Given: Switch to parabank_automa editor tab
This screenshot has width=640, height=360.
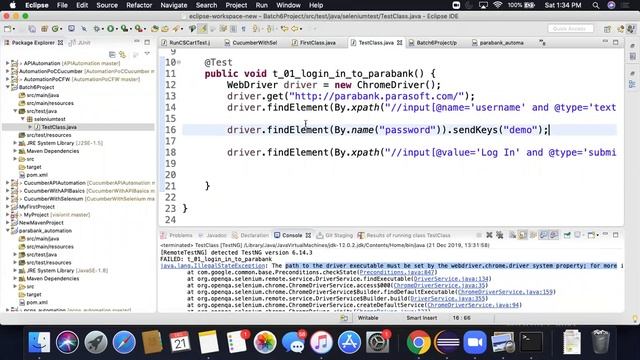Looking at the screenshot, I should point(498,42).
